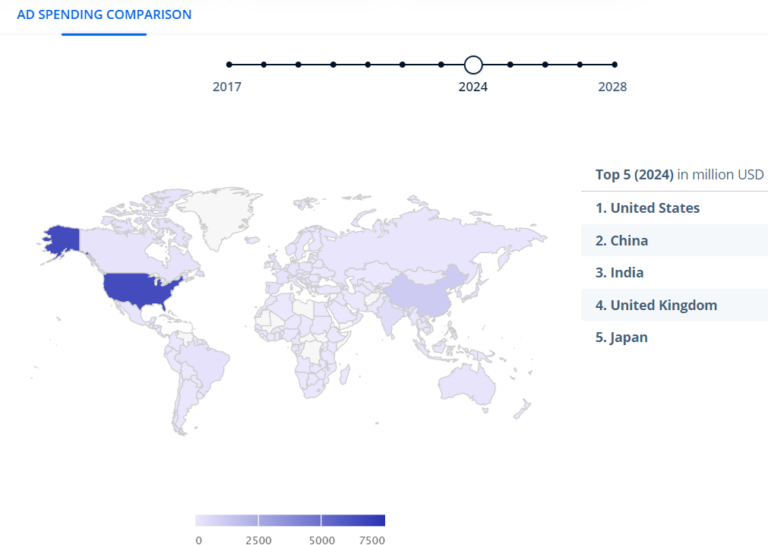The height and width of the screenshot is (545, 768).
Task: Click the 2018 timeline dot
Action: [x=264, y=65]
